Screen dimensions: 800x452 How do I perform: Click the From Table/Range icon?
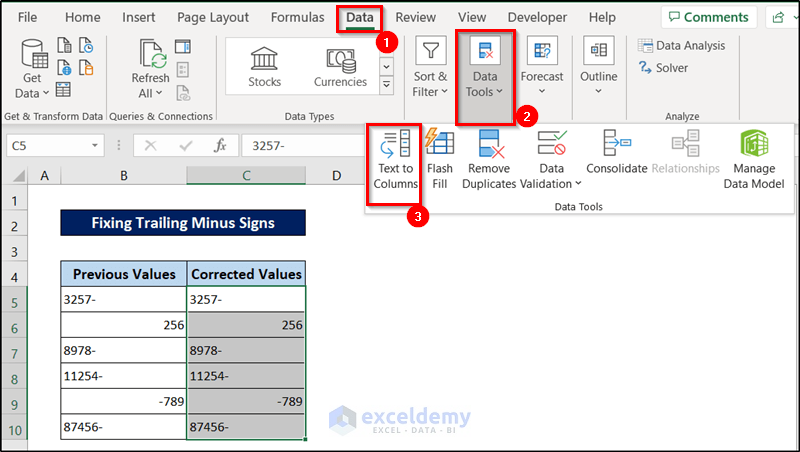click(63, 90)
